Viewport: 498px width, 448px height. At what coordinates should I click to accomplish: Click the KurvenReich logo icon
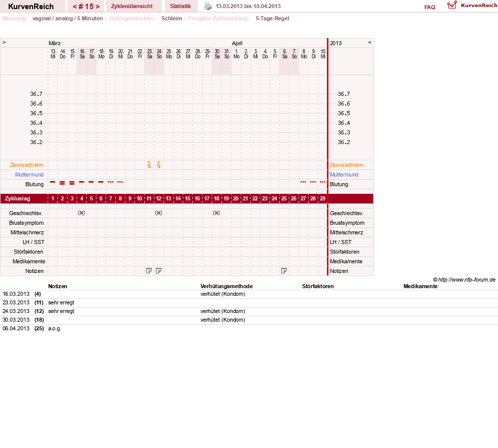452,5
